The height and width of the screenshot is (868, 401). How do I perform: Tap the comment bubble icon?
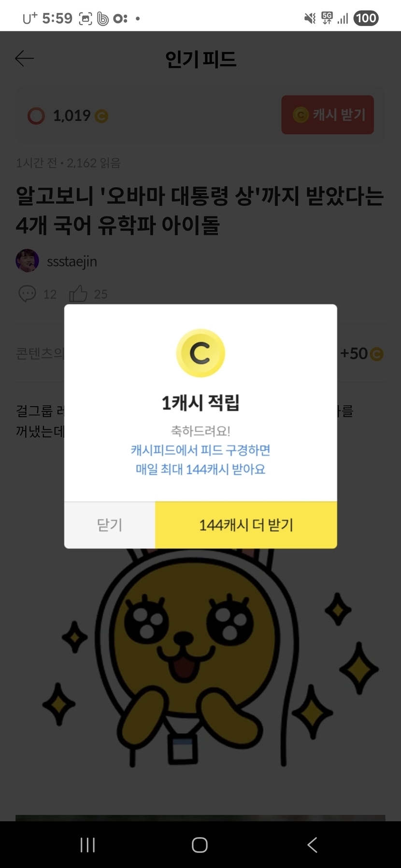(x=27, y=294)
